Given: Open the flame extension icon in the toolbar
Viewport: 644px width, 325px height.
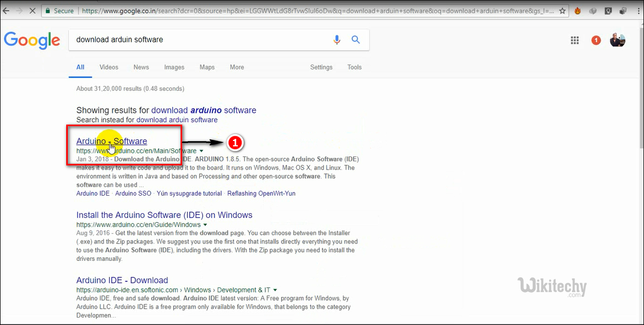Looking at the screenshot, I should coord(578,11).
